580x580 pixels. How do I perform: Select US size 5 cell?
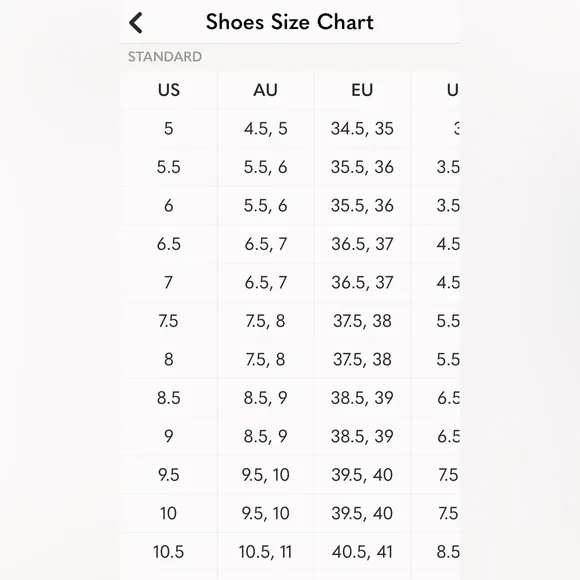(x=169, y=129)
